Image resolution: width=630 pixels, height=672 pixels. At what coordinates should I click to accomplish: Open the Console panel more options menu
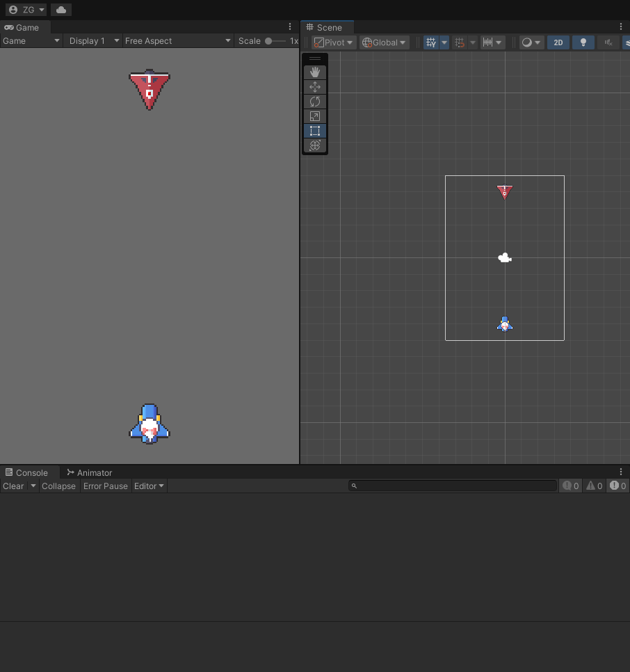coord(621,472)
